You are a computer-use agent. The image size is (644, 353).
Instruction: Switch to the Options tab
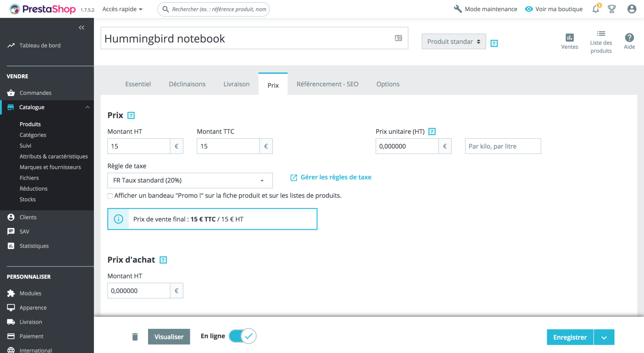(388, 84)
